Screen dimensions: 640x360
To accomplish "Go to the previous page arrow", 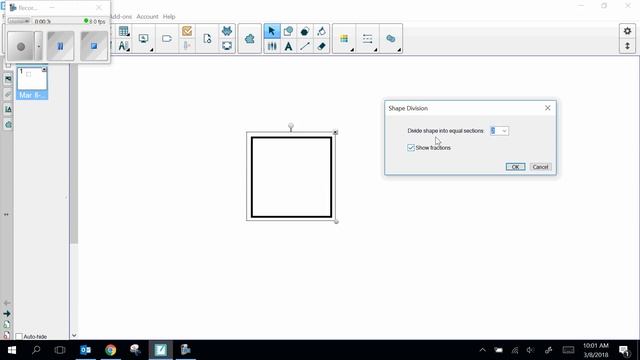I will pyautogui.click(x=7, y=303).
